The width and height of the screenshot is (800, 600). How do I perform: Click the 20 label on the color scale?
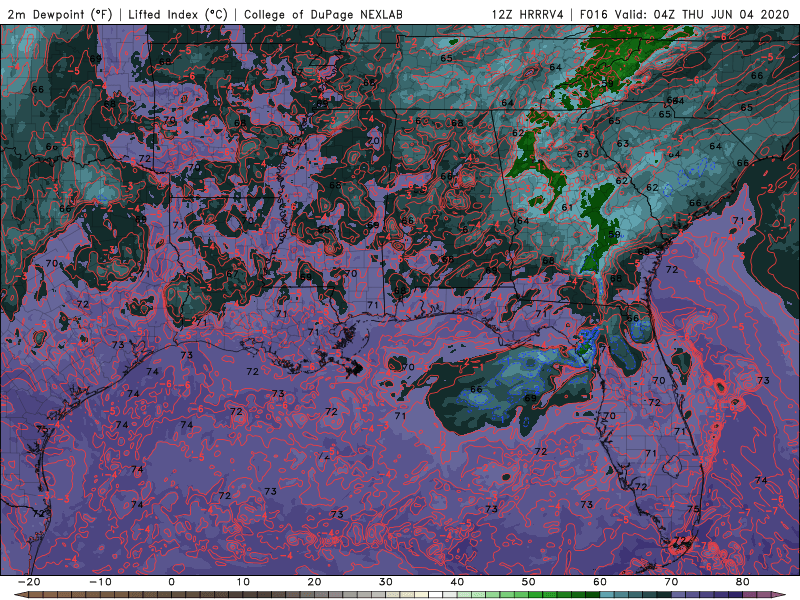314,582
